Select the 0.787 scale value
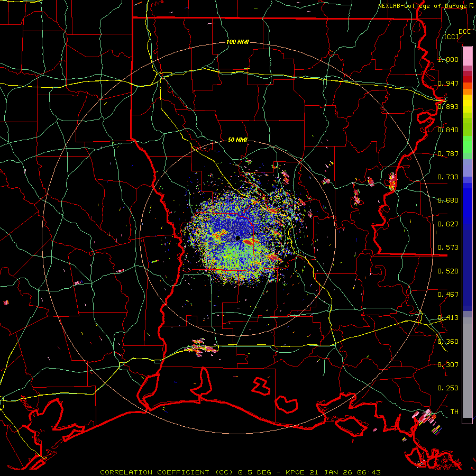Image resolution: width=476 pixels, height=476 pixels. click(448, 153)
